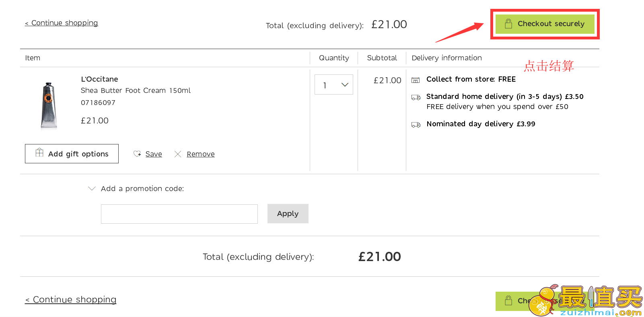Click the X remove icon
Viewport: 644px width, 317px height.
pos(178,154)
